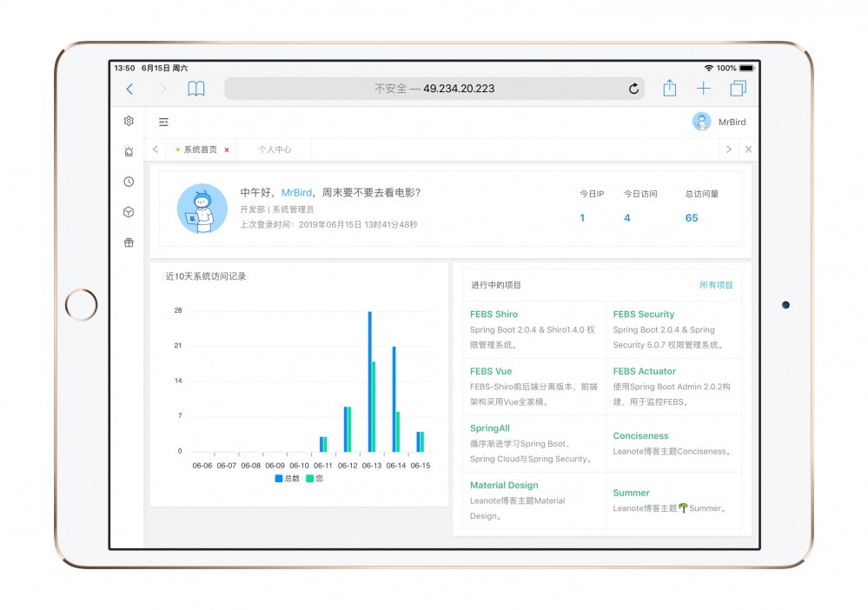Close the 系统首页 tab
868x610 pixels.
[x=227, y=149]
